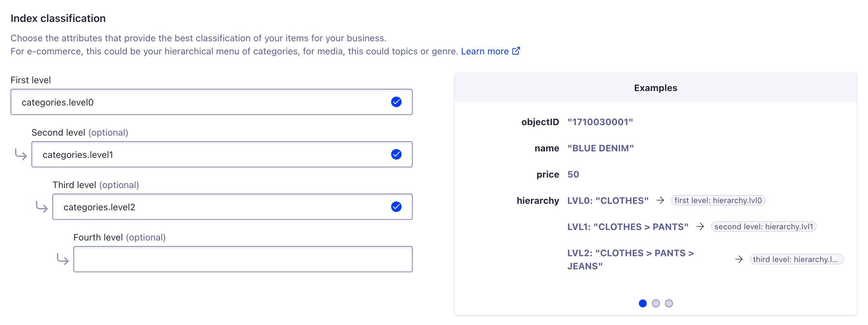This screenshot has height=325, width=868.
Task: Select the third carousel dot under Examples
Action: click(x=669, y=303)
